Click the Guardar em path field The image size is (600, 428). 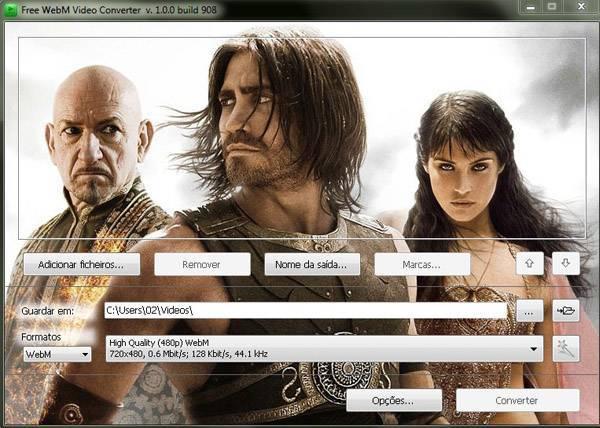[305, 310]
